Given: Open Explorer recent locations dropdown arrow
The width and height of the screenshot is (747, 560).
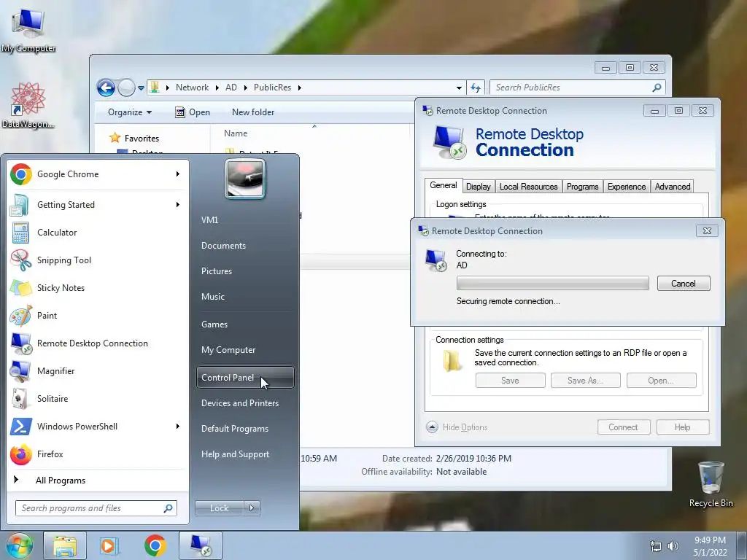Looking at the screenshot, I should pos(141,88).
